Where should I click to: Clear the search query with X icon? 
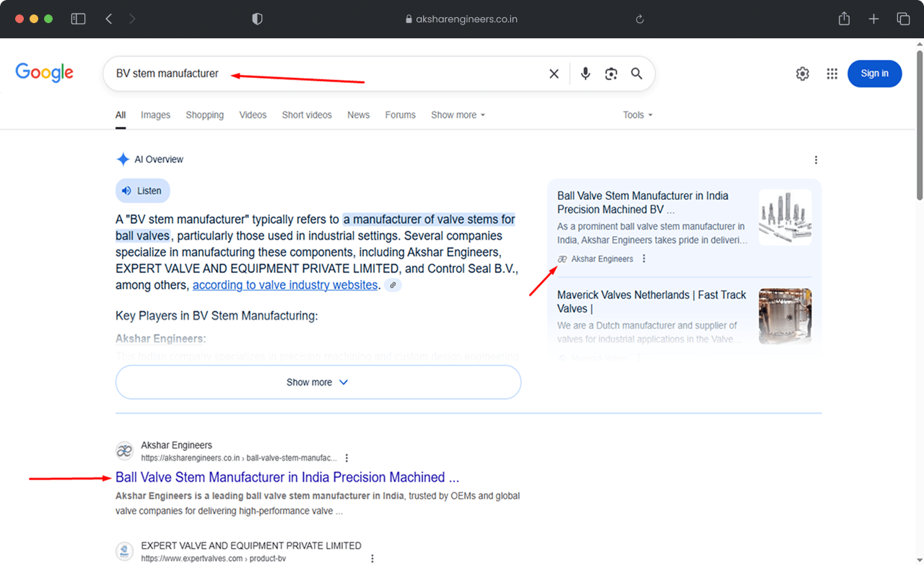pyautogui.click(x=554, y=74)
